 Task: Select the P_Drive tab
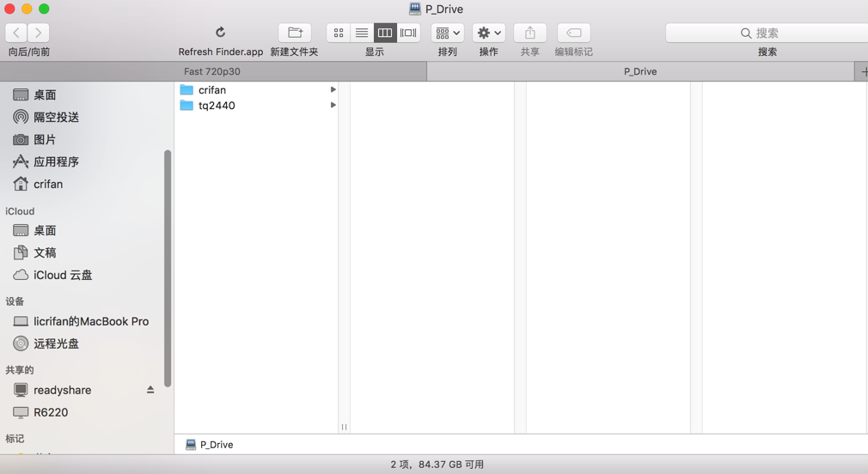(x=640, y=71)
